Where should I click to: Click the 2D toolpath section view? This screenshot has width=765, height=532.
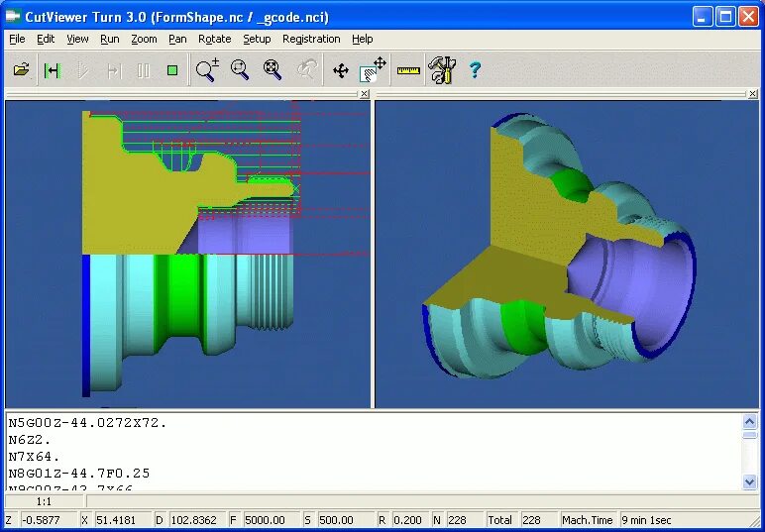[x=188, y=254]
